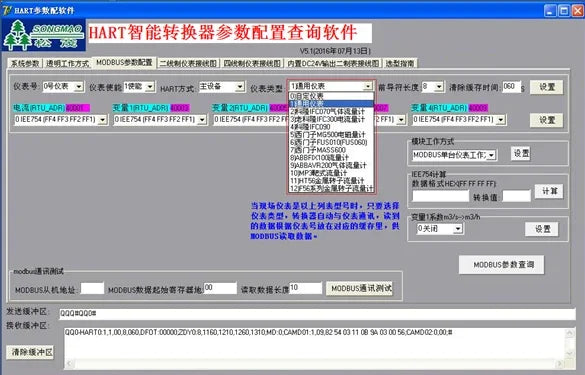
Task: Click the 清除缓冲区 button
Action: (30, 352)
